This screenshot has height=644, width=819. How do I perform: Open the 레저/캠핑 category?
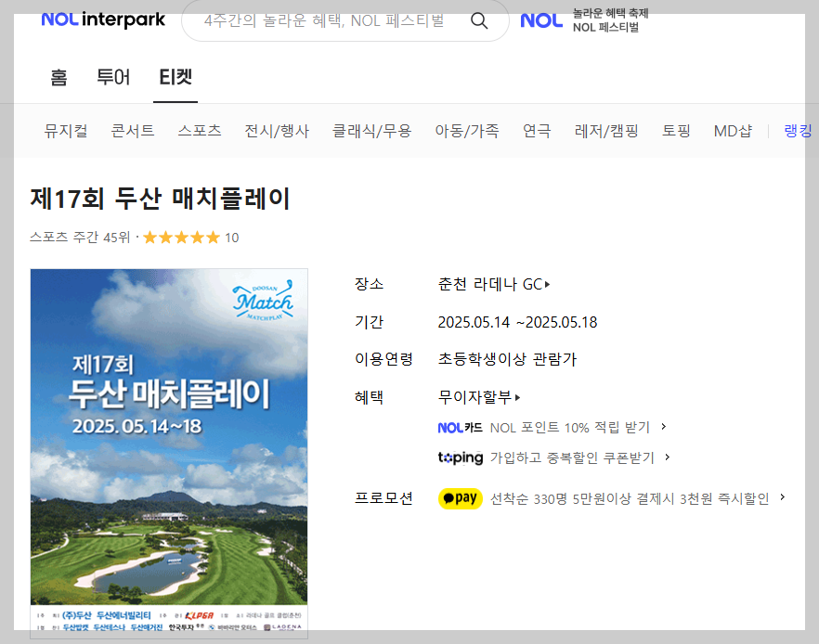pos(606,131)
